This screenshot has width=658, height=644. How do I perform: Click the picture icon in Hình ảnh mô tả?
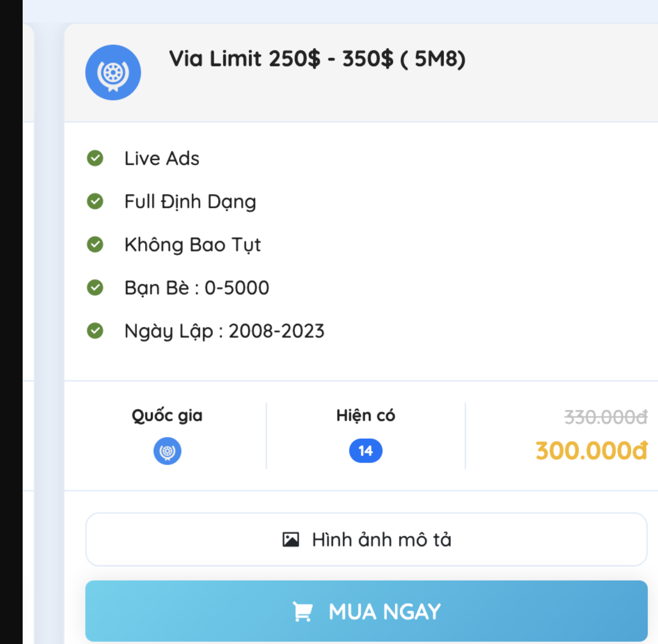point(290,539)
